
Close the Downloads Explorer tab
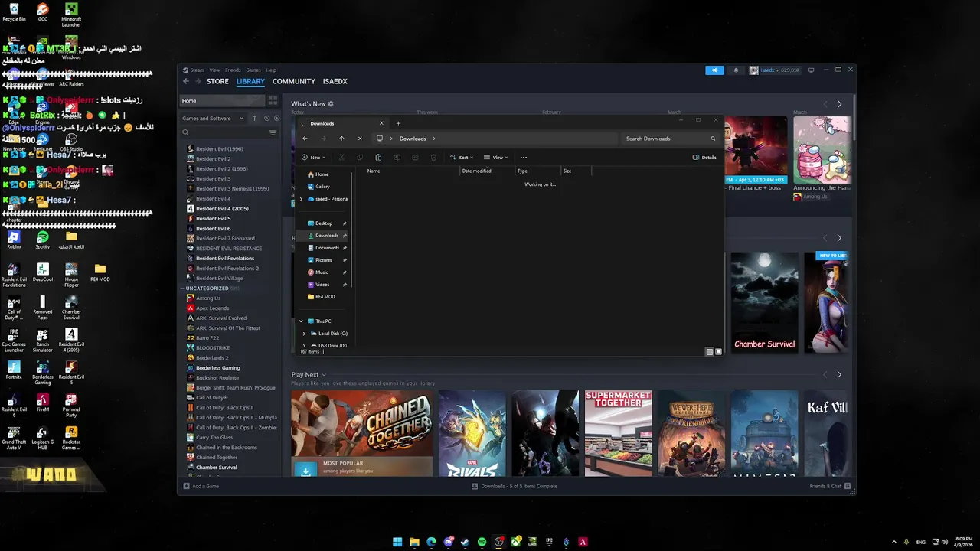(381, 123)
